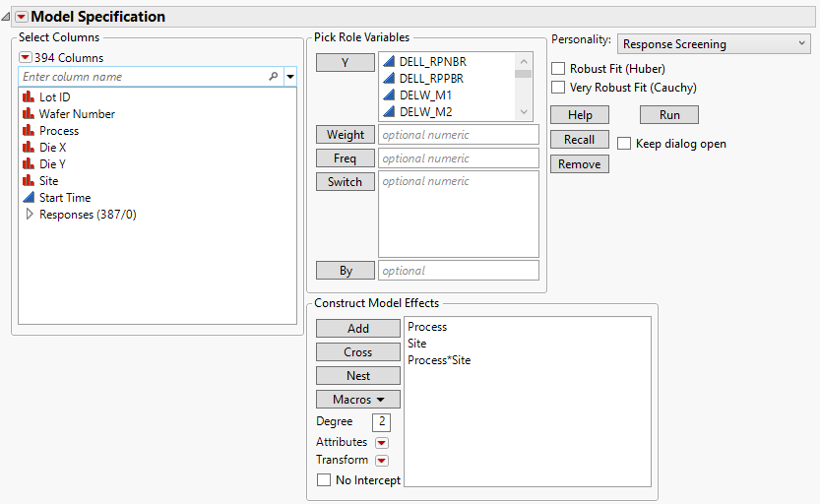This screenshot has width=820, height=504.
Task: Click the Nest effect button
Action: [358, 375]
